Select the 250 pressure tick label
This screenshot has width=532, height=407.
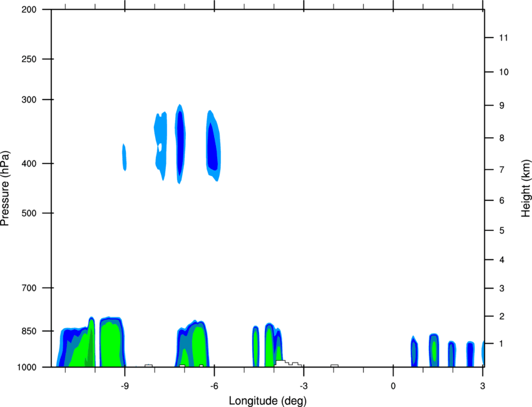(x=29, y=59)
